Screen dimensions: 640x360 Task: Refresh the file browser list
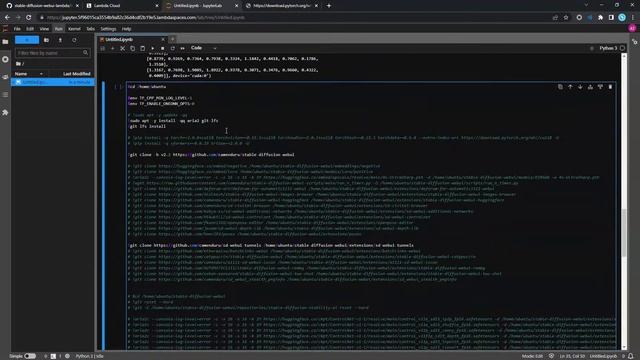coord(74,40)
